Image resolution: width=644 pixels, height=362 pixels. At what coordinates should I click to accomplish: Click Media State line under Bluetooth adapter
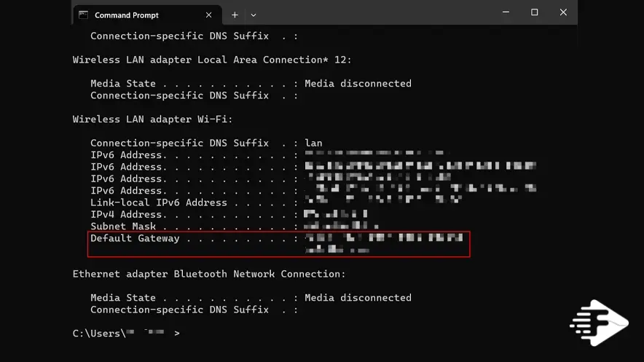pyautogui.click(x=251, y=298)
